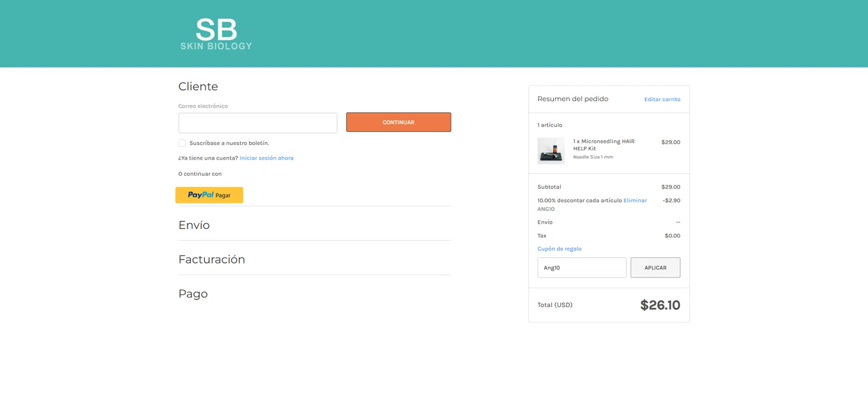Open the Editar carrito link
The width and height of the screenshot is (868, 415).
coord(662,99)
